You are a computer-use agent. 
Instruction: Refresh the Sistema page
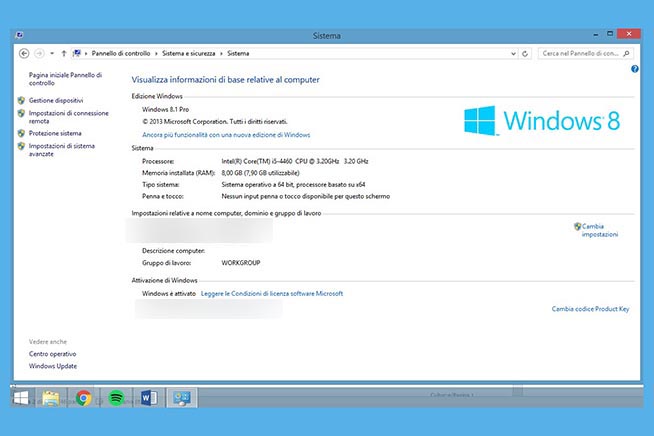tap(525, 54)
